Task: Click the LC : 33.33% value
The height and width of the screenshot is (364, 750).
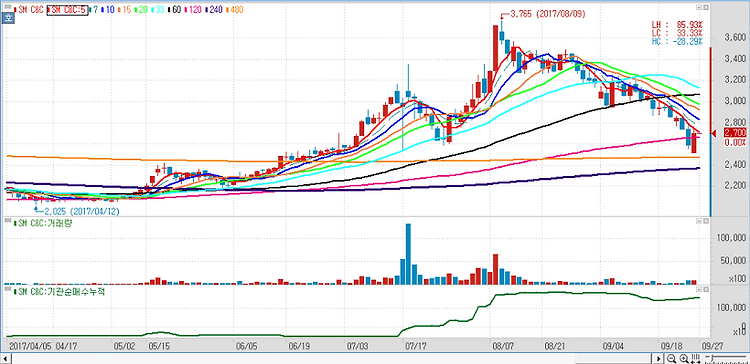Action: click(677, 33)
